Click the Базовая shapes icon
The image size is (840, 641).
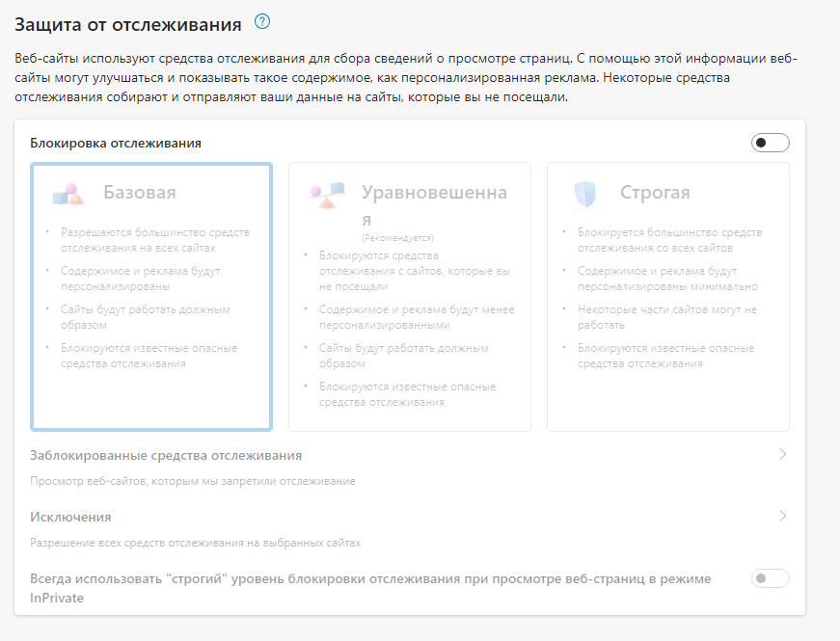[68, 193]
